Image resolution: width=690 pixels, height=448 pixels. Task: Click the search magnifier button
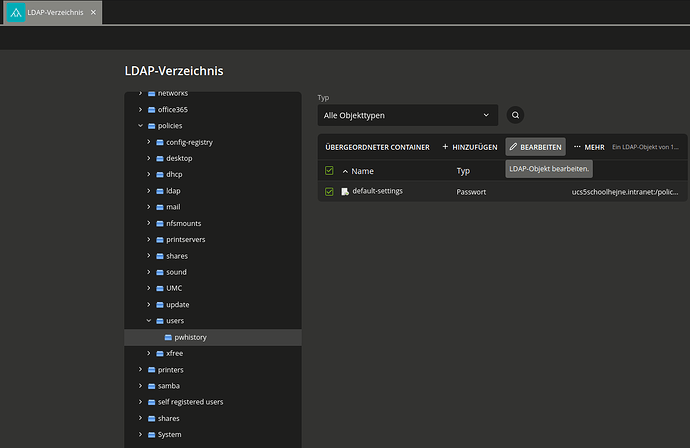pyautogui.click(x=515, y=115)
